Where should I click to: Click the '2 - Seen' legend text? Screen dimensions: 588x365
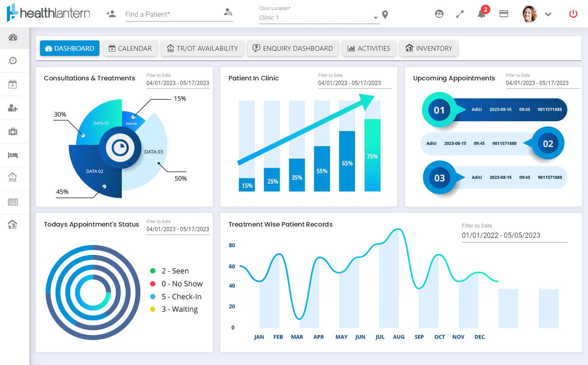tap(175, 271)
